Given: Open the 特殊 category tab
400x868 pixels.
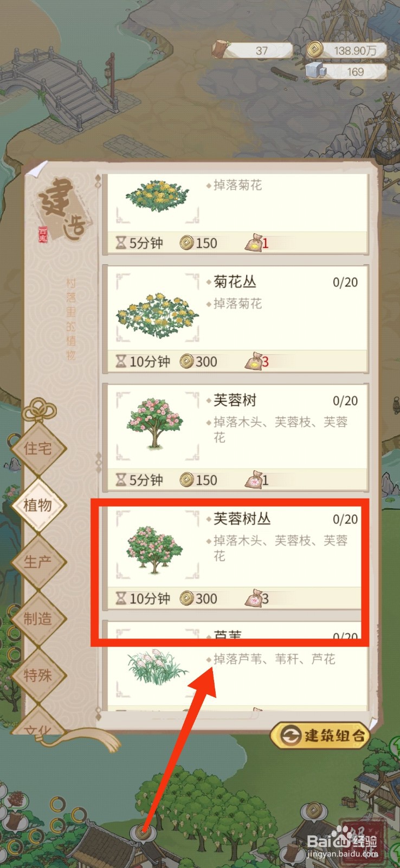Looking at the screenshot, I should click(x=38, y=675).
